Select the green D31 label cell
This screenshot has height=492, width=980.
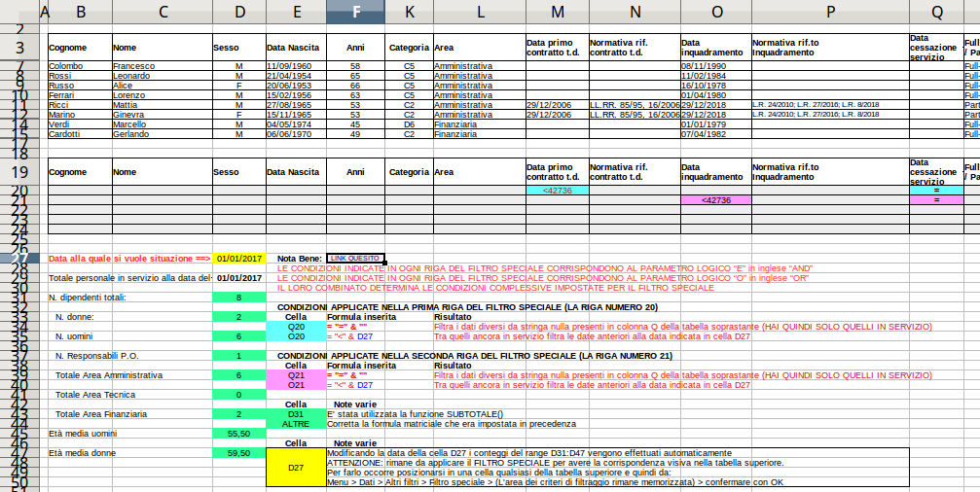(296, 414)
